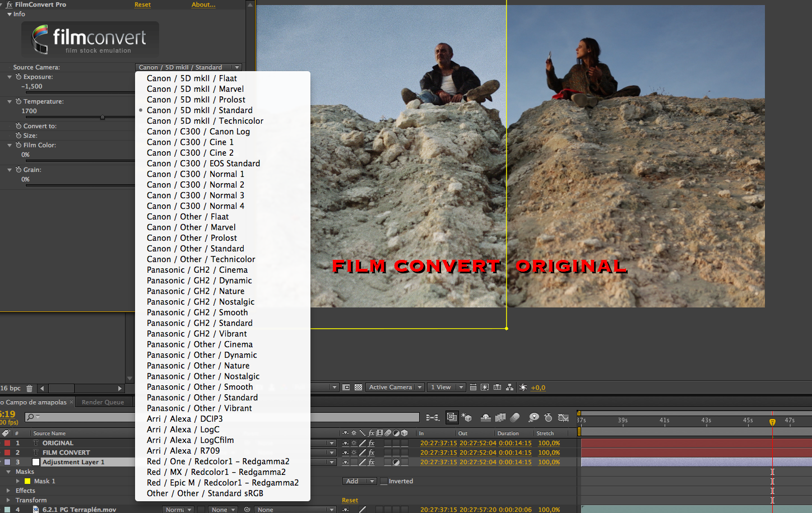The width and height of the screenshot is (812, 513).
Task: Choose Red / Epic M / Redcolor1 - Redgamma2
Action: (222, 483)
